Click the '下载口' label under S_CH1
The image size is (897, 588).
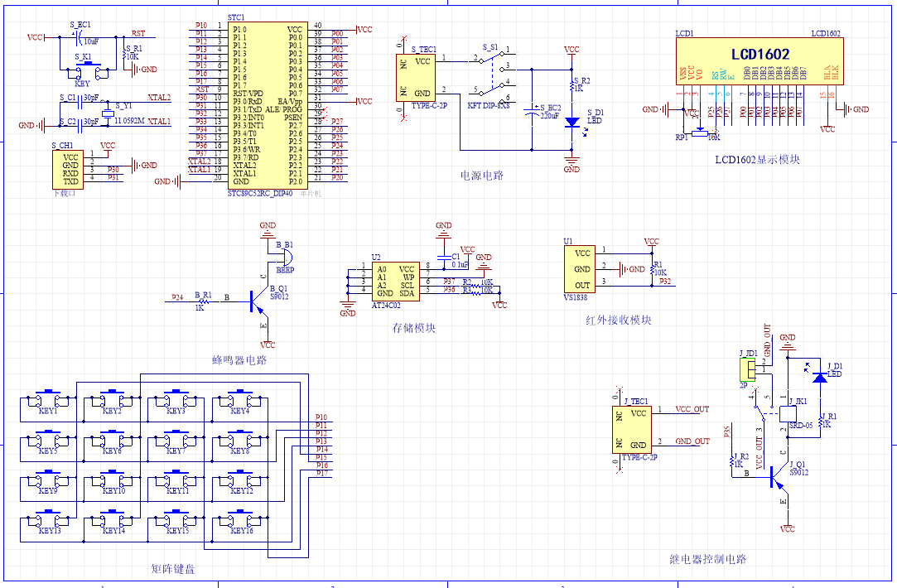(x=64, y=193)
